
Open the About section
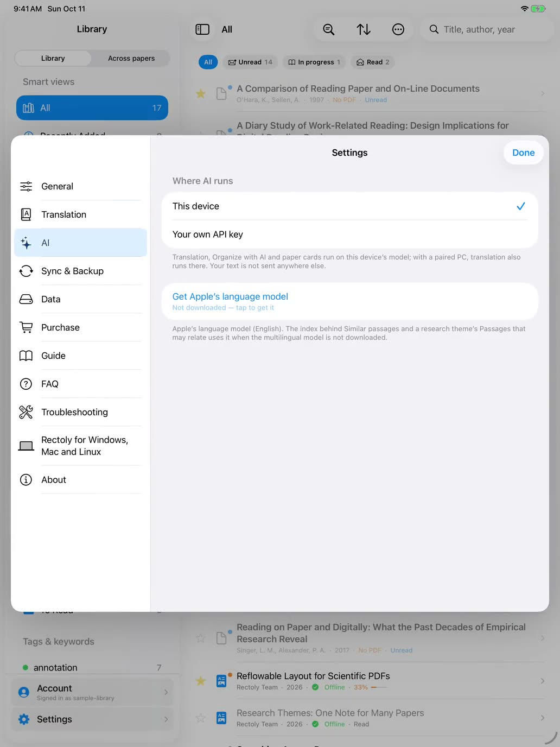80,480
